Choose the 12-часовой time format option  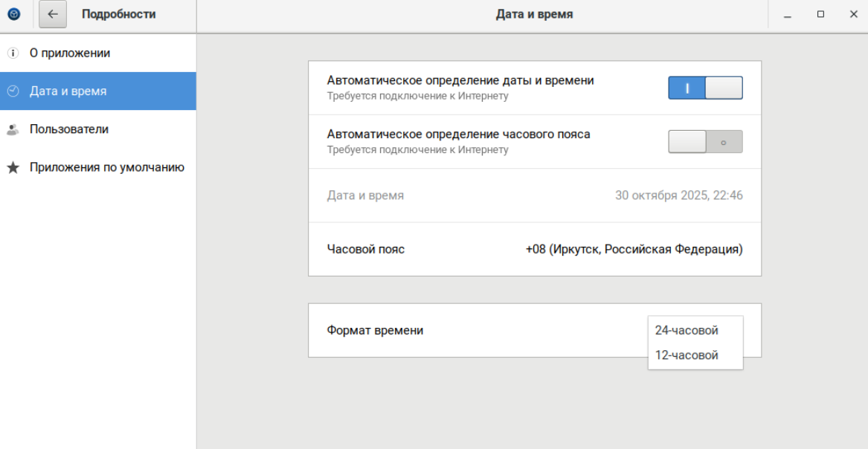coord(687,355)
